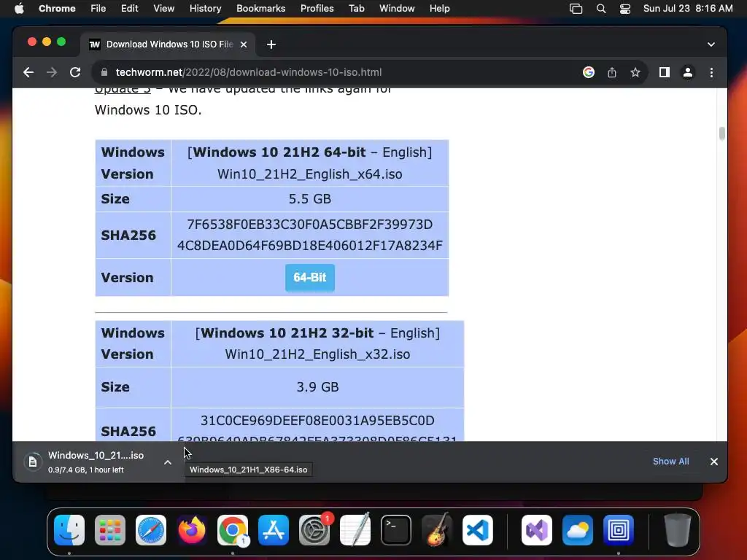This screenshot has height=560, width=747.
Task: Open the Chrome three-dot menu
Action: pos(712,72)
